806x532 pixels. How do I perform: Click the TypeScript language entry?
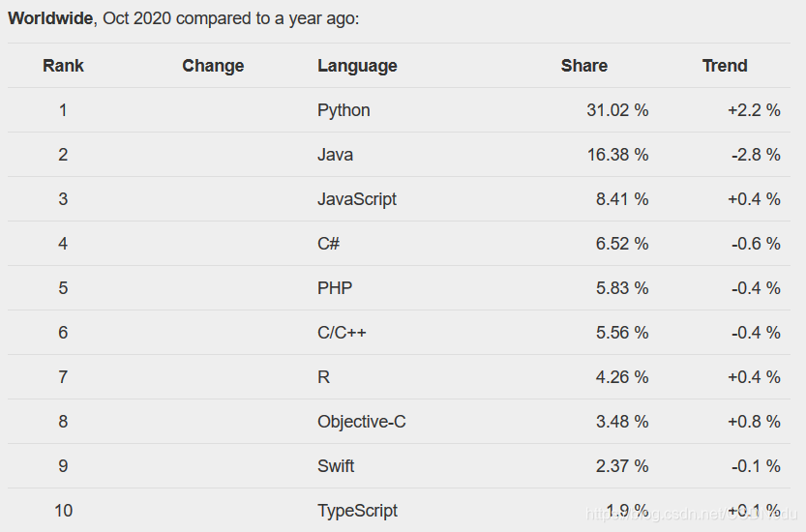[357, 511]
